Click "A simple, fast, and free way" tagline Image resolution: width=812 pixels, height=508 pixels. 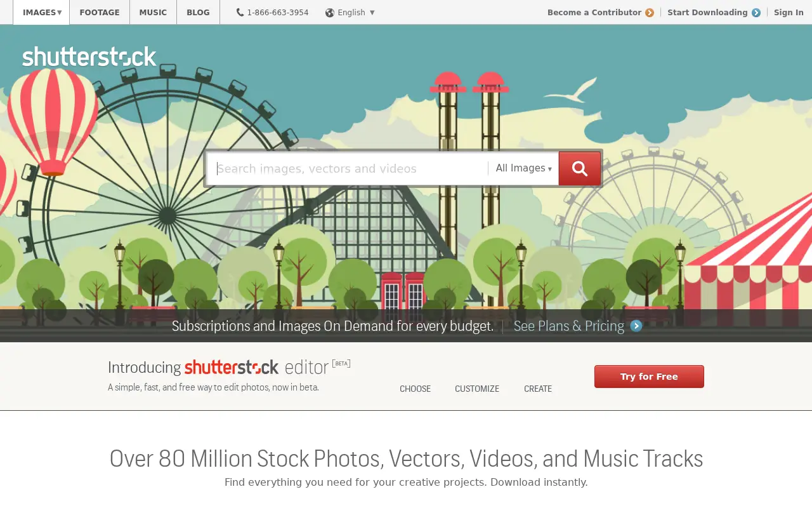(x=213, y=387)
